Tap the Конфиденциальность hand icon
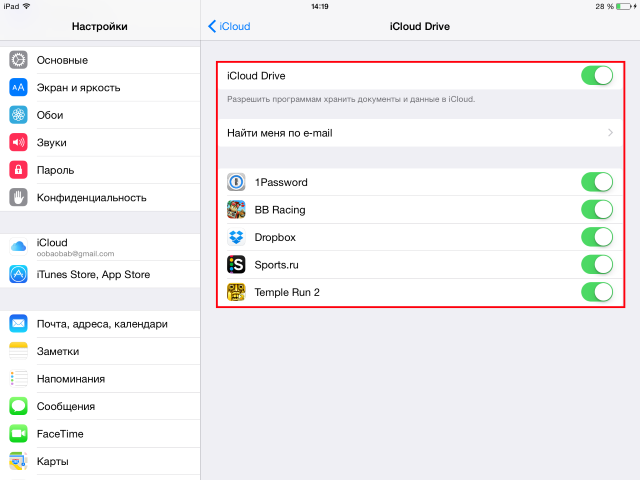This screenshot has height=480, width=640. [x=18, y=197]
